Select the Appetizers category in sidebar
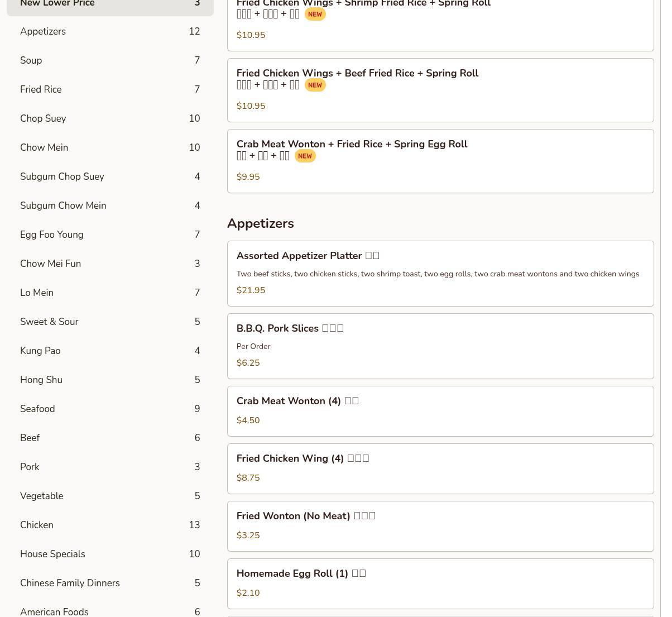The image size is (672, 617). (x=110, y=31)
